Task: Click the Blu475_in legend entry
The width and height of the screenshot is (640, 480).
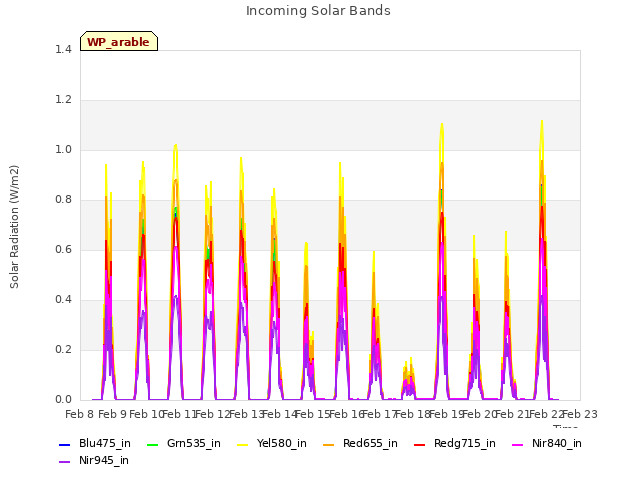Action: [x=95, y=443]
